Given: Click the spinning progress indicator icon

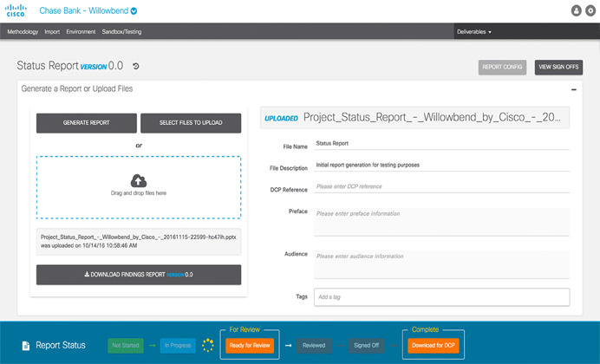Looking at the screenshot, I should pos(208,345).
